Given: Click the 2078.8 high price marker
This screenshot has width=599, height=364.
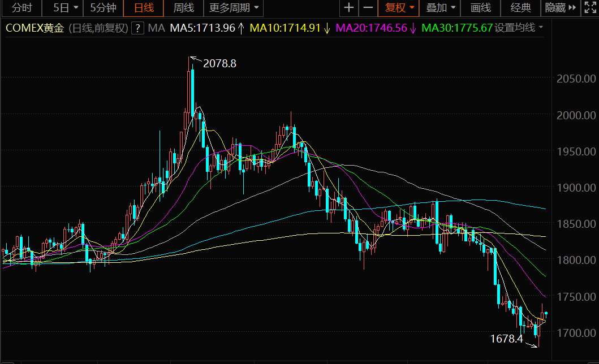Looking at the screenshot, I should [x=219, y=64].
